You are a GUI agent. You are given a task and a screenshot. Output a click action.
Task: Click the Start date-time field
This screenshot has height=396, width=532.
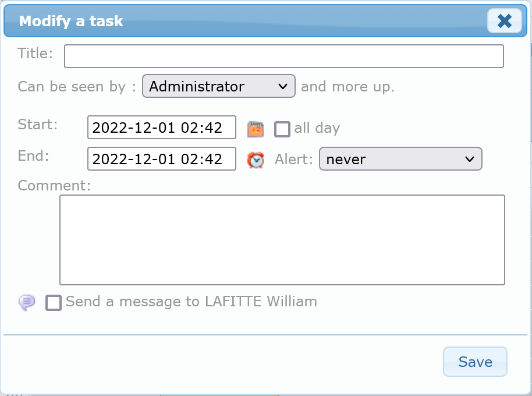[161, 128]
